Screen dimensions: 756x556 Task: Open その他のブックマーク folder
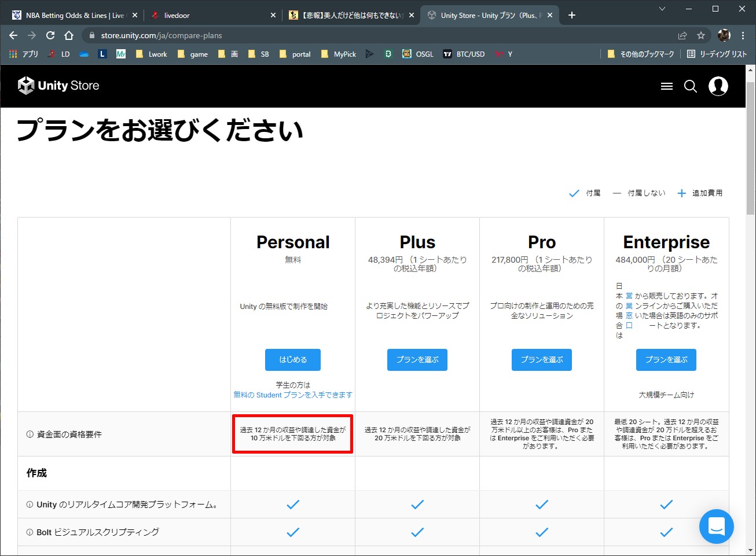(x=641, y=54)
